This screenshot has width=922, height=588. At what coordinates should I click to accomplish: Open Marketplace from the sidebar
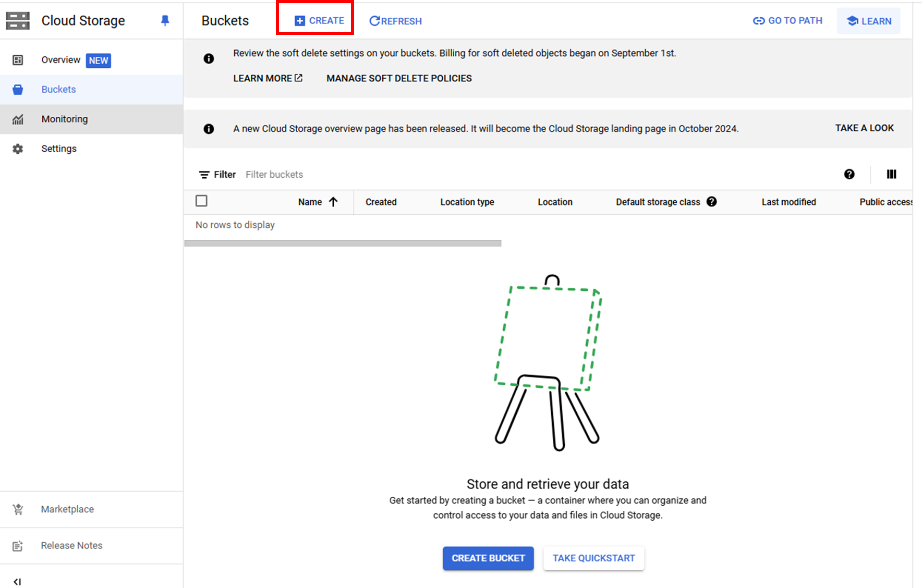coord(91,509)
